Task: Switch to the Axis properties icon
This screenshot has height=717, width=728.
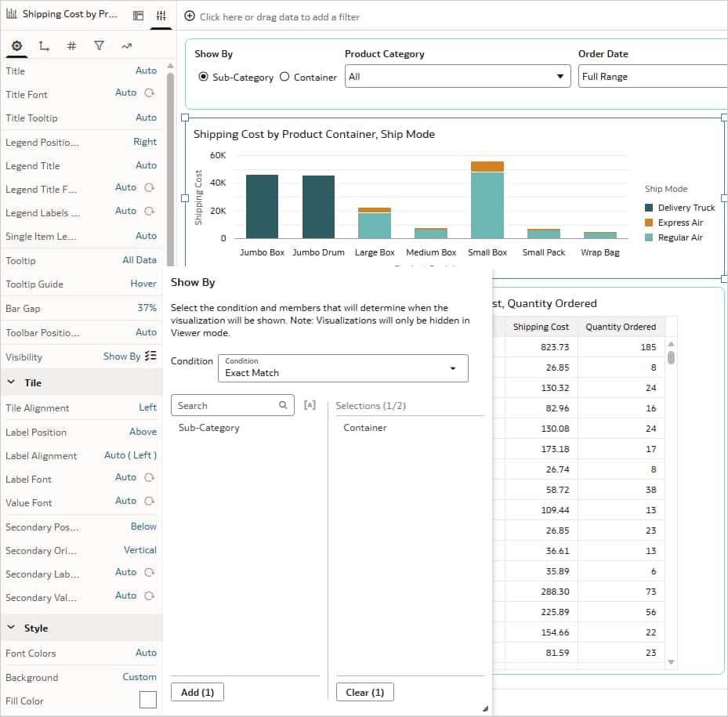Action: 44,46
